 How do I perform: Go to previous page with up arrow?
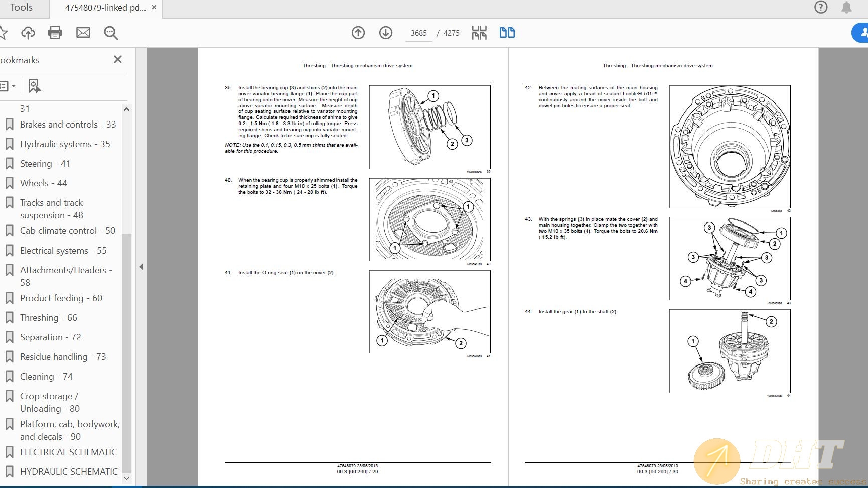tap(358, 33)
